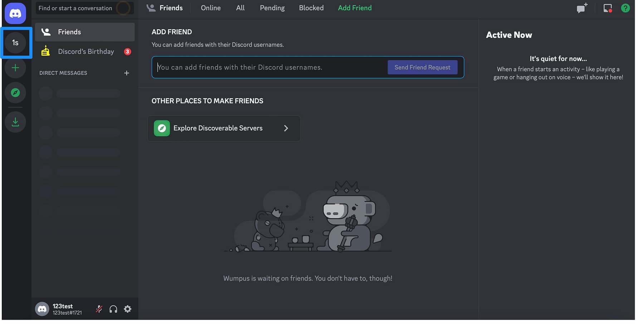Add a server using the plus icon
This screenshot has width=644, height=329.
15,67
